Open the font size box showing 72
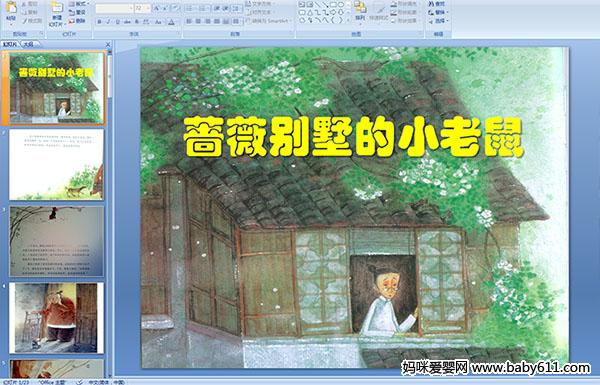 pos(142,8)
